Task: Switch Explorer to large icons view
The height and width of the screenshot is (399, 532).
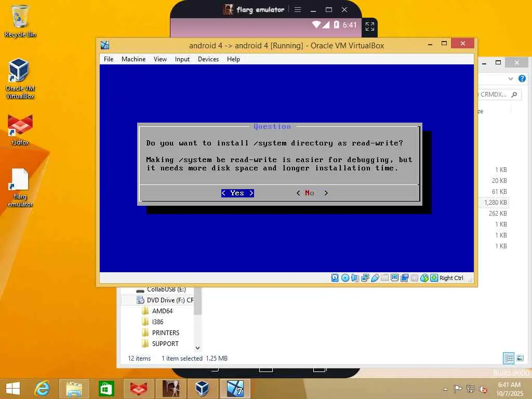Action: [520, 358]
